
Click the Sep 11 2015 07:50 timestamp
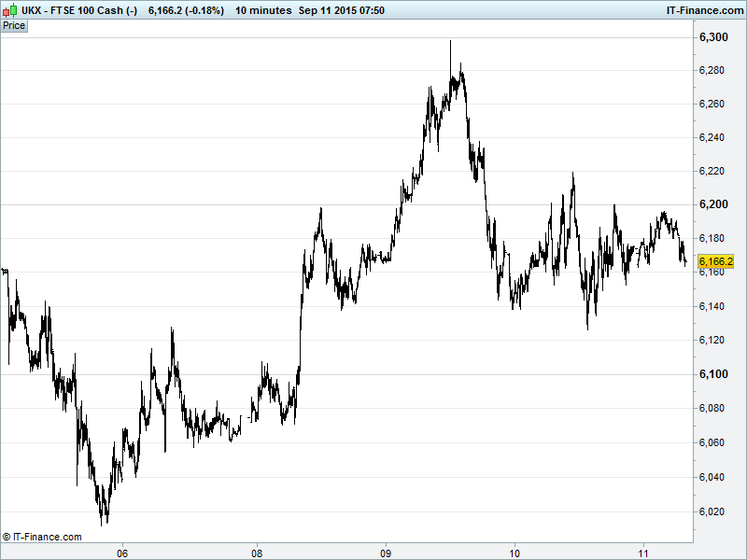point(342,10)
